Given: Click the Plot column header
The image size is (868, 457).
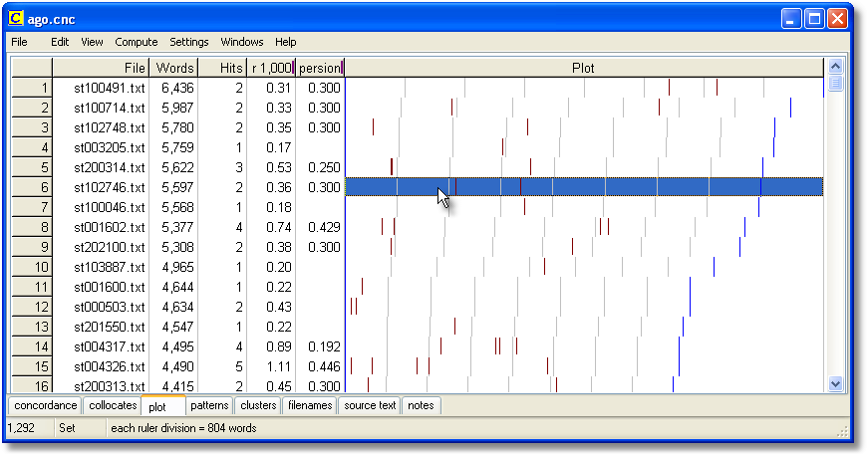Looking at the screenshot, I should [584, 68].
